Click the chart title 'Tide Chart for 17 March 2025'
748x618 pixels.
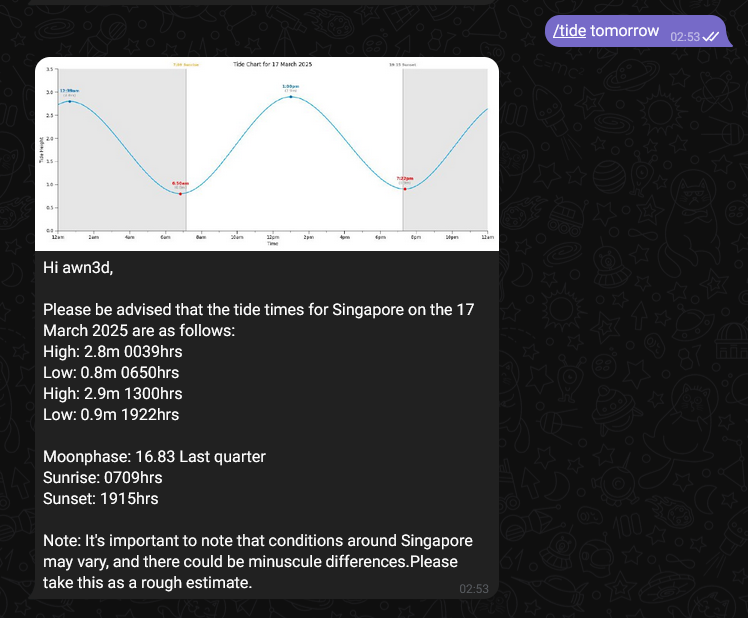272,64
